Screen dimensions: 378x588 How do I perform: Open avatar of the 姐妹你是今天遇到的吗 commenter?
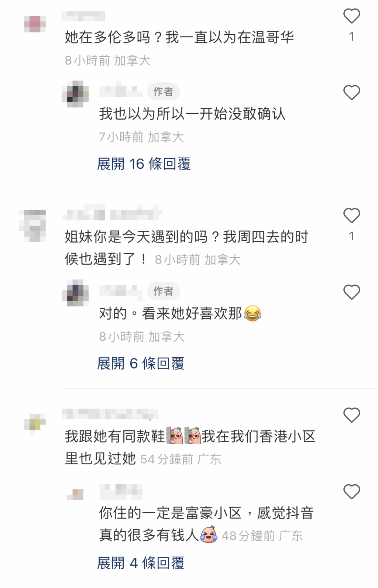32,226
